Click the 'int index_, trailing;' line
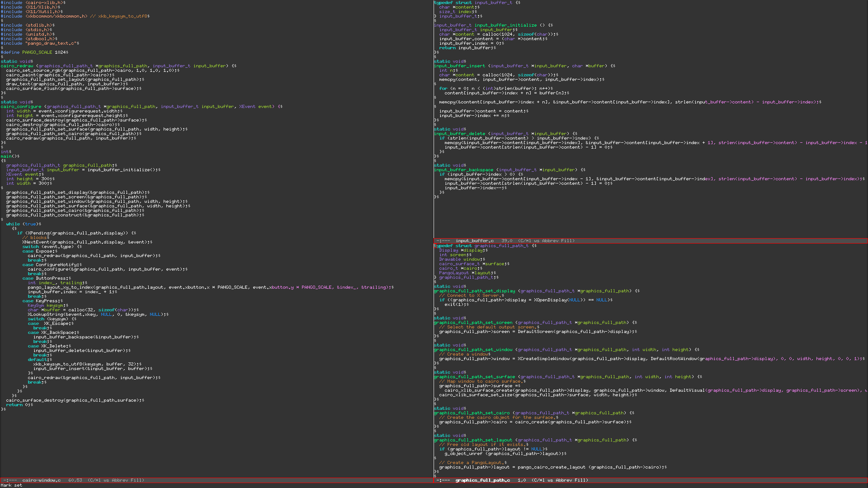Screen dimensions: 868x488 pyautogui.click(x=57, y=283)
